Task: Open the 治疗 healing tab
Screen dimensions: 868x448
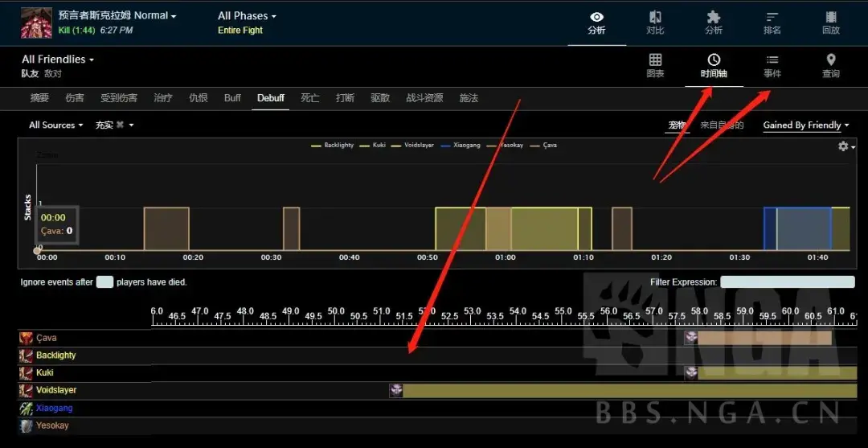Action: pos(163,98)
